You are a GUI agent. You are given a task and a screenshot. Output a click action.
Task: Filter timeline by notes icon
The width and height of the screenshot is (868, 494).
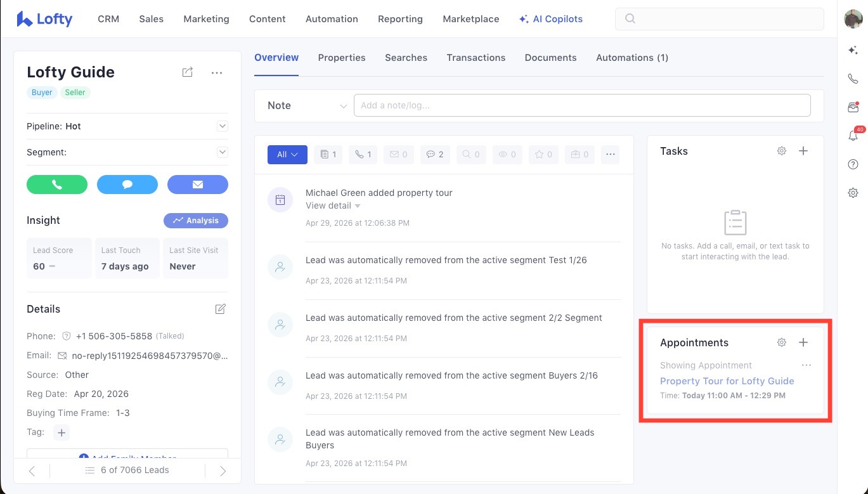tap(328, 154)
